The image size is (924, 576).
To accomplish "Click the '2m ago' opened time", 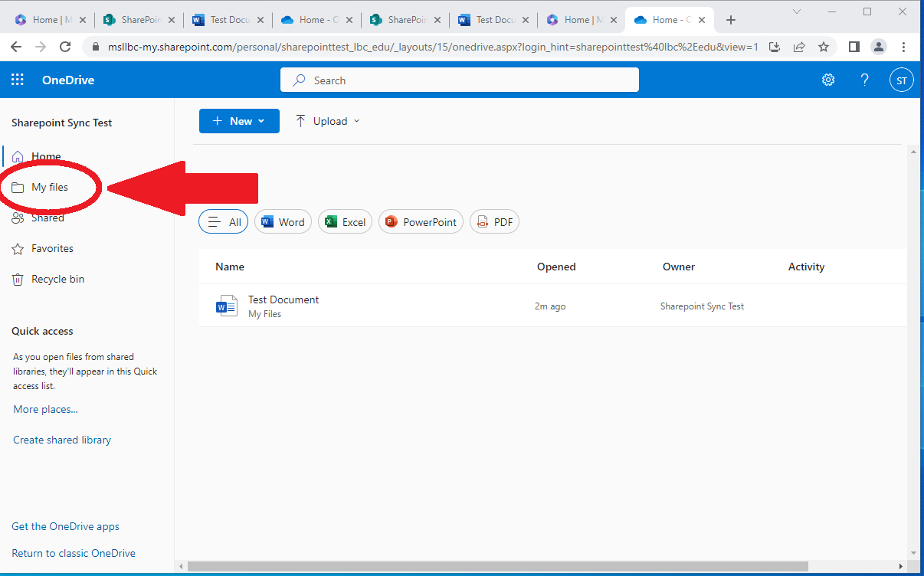I will pyautogui.click(x=550, y=306).
